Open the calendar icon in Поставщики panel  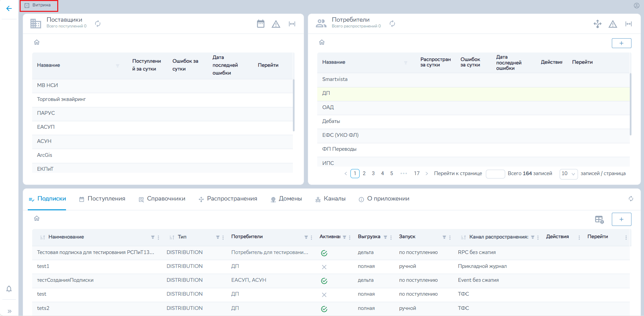click(260, 24)
